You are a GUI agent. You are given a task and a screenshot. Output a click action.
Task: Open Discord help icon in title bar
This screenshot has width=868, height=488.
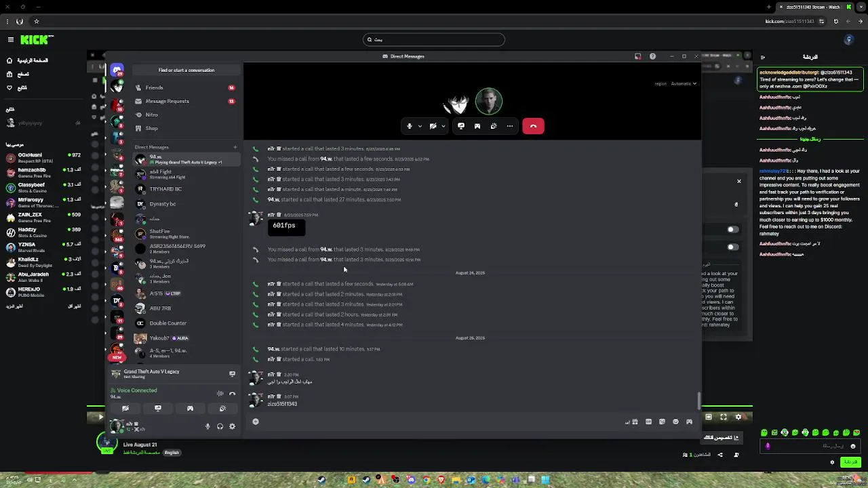coord(652,56)
